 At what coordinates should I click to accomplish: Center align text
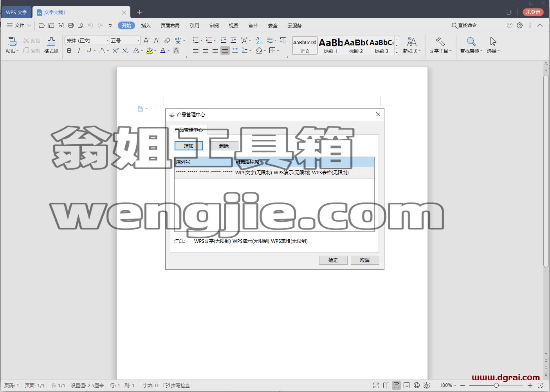point(206,51)
